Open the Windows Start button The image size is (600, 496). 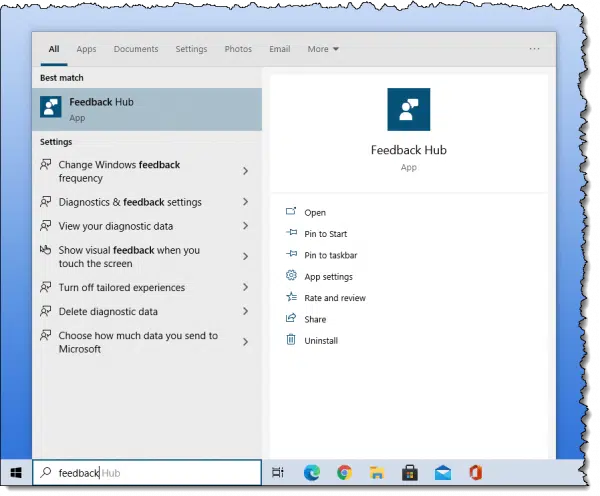pyautogui.click(x=16, y=473)
